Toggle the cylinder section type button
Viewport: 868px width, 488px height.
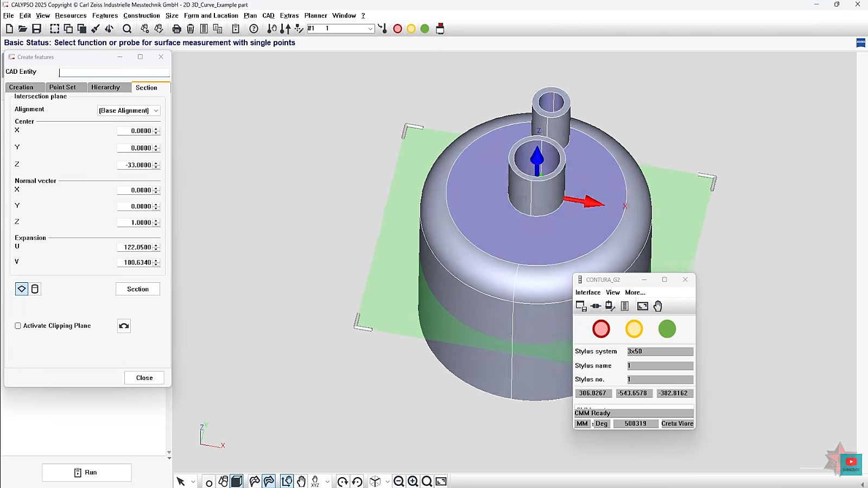pos(35,289)
